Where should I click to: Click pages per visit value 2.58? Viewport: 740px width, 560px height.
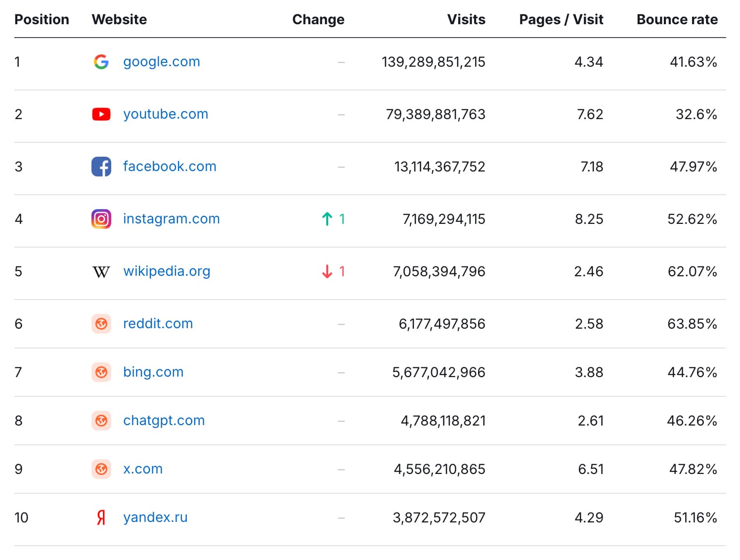589,324
